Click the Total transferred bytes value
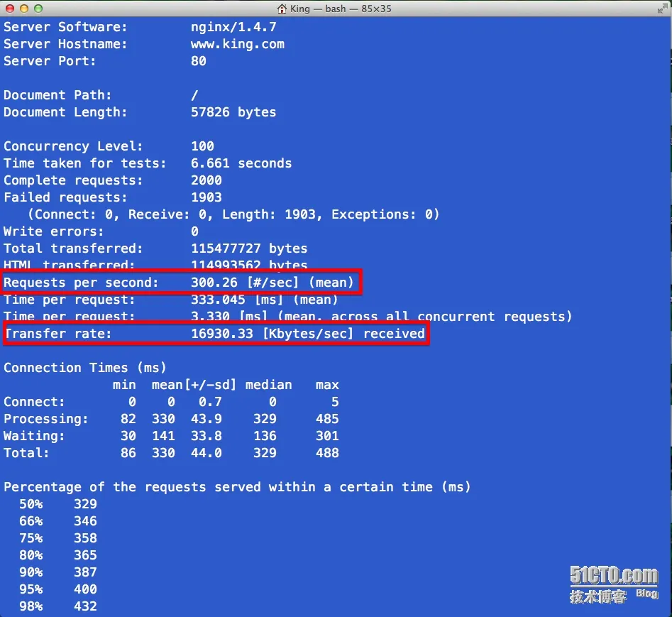 coord(249,249)
